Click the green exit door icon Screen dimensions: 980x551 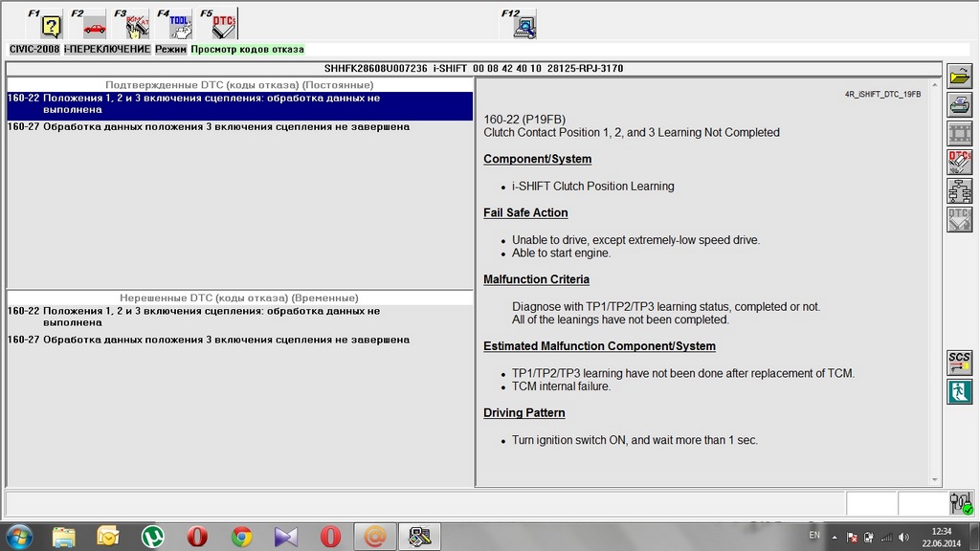click(959, 391)
